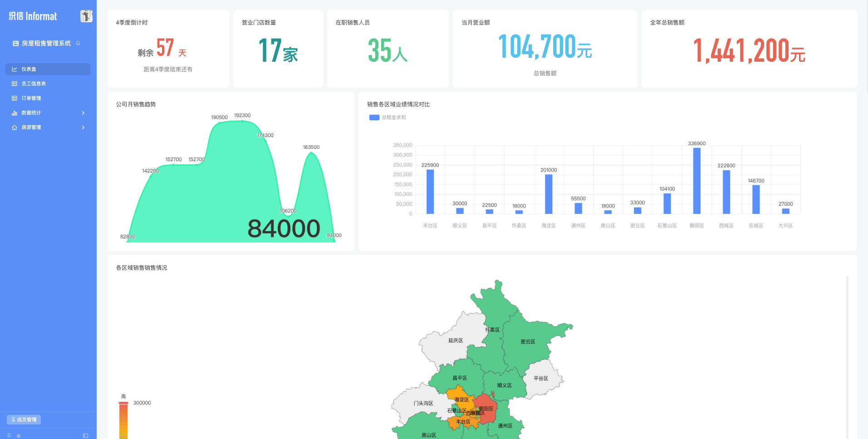
Task: Click the 房源管理 house icon
Action: click(x=15, y=128)
